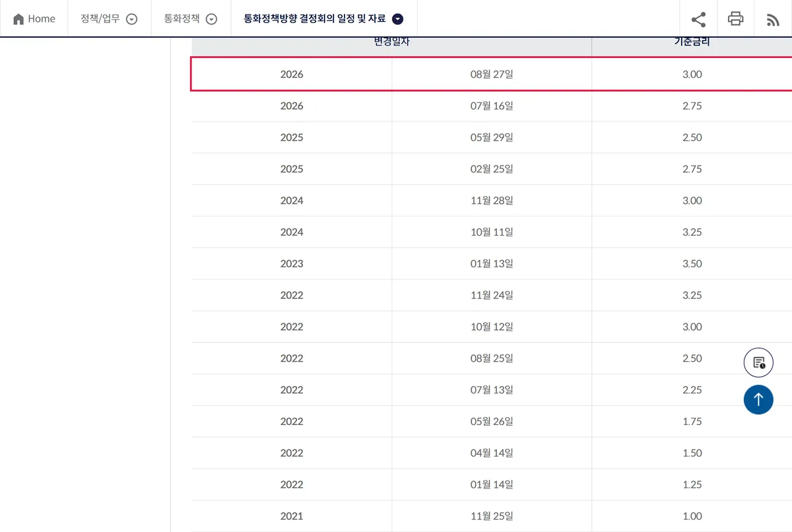
Task: Select the 01월 13일 date cell
Action: tap(492, 263)
